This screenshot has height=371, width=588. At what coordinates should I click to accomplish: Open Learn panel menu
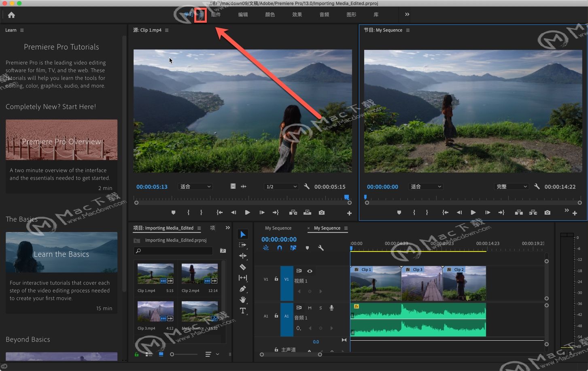tap(22, 30)
